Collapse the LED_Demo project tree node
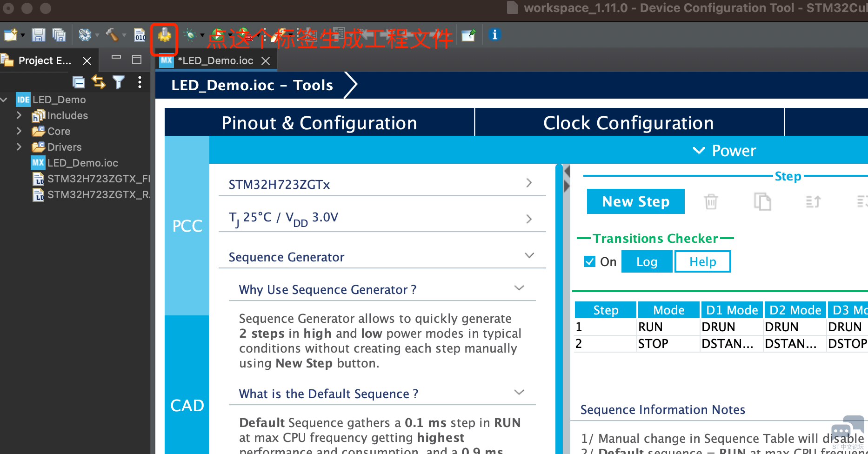This screenshot has width=868, height=454. click(x=4, y=100)
